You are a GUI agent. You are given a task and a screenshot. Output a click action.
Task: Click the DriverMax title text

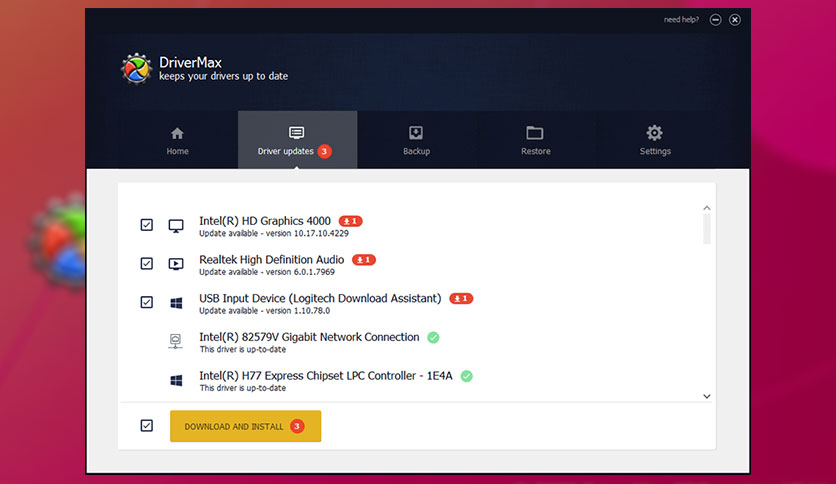click(190, 62)
